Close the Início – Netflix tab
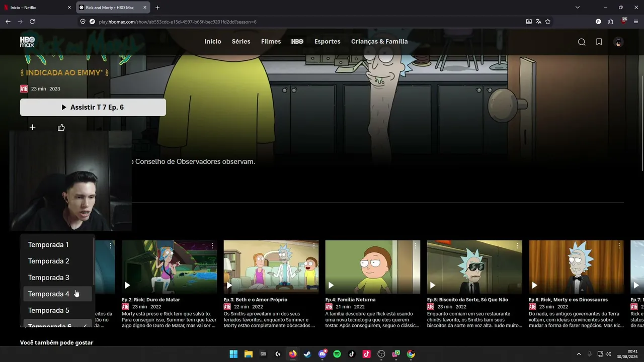Viewport: 644px width, 362px height. (69, 8)
